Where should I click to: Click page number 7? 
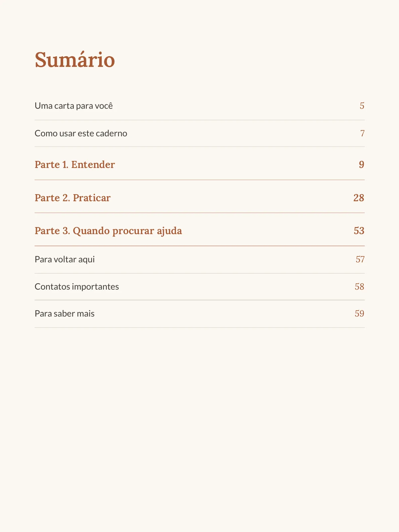pos(362,133)
